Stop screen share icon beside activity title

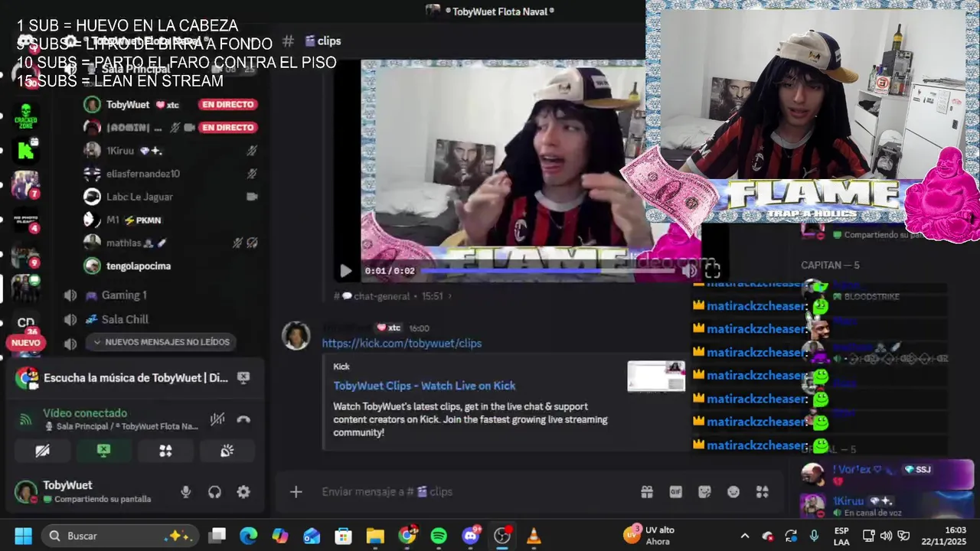pyautogui.click(x=243, y=377)
